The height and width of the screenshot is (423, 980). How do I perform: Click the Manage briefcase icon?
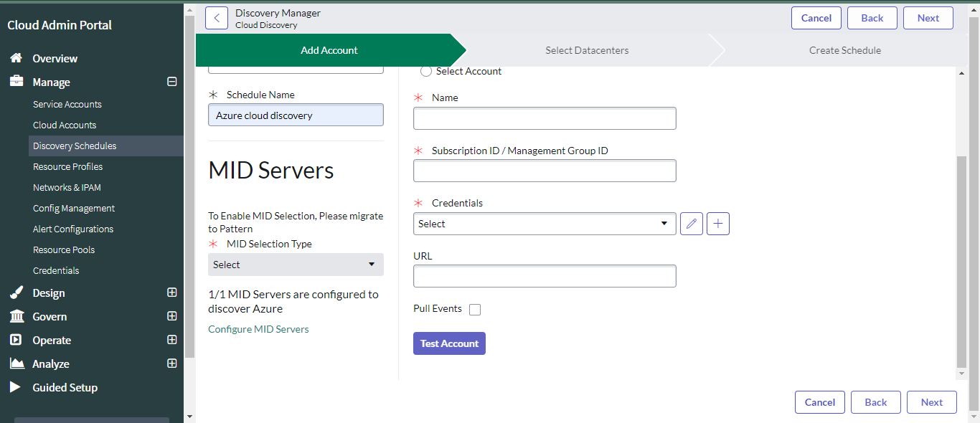pos(16,82)
